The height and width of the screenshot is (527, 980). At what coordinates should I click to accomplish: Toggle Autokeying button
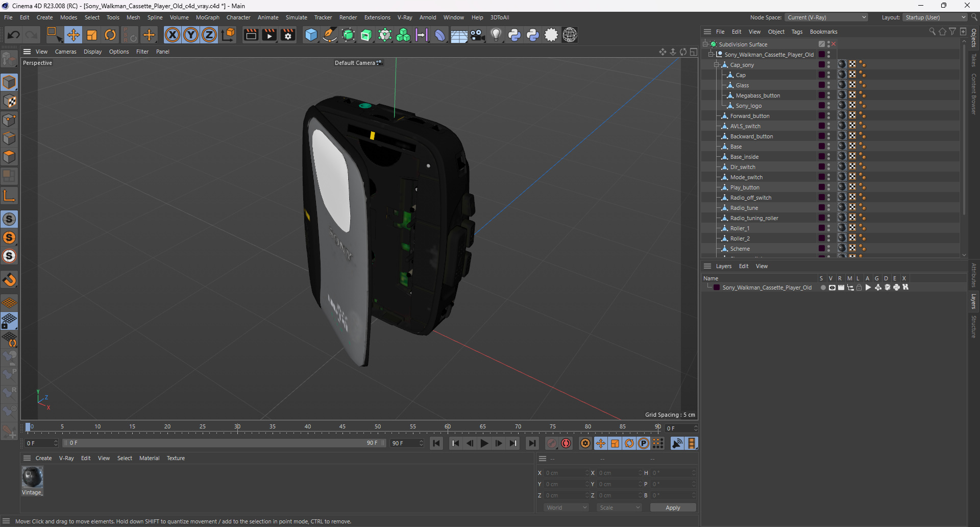[566, 443]
